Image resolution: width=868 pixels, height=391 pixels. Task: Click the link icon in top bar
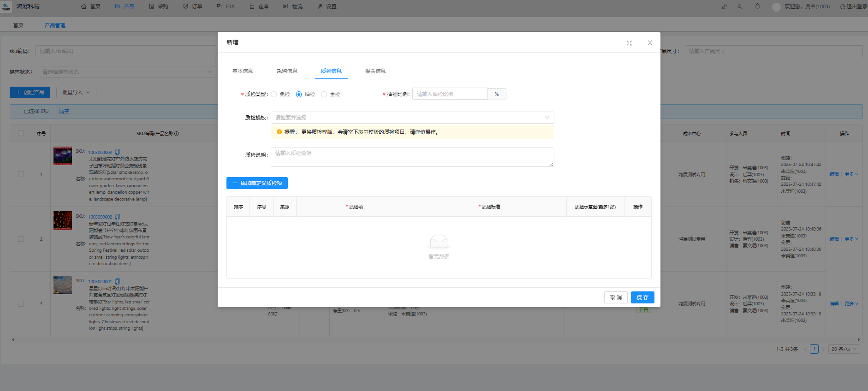(724, 6)
